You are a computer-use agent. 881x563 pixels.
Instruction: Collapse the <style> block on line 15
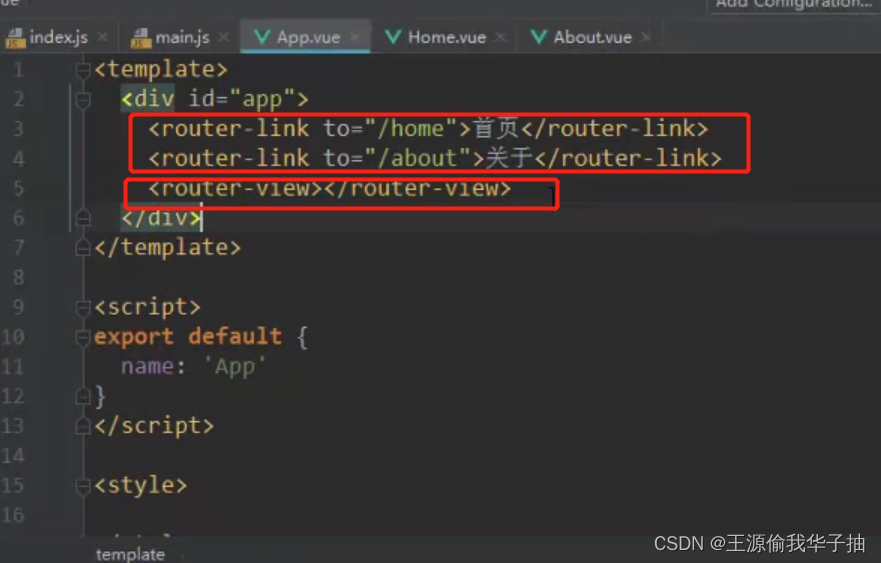(83, 486)
